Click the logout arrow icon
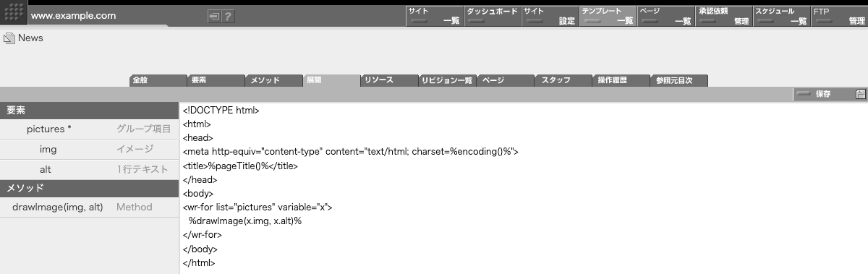 coord(213,17)
